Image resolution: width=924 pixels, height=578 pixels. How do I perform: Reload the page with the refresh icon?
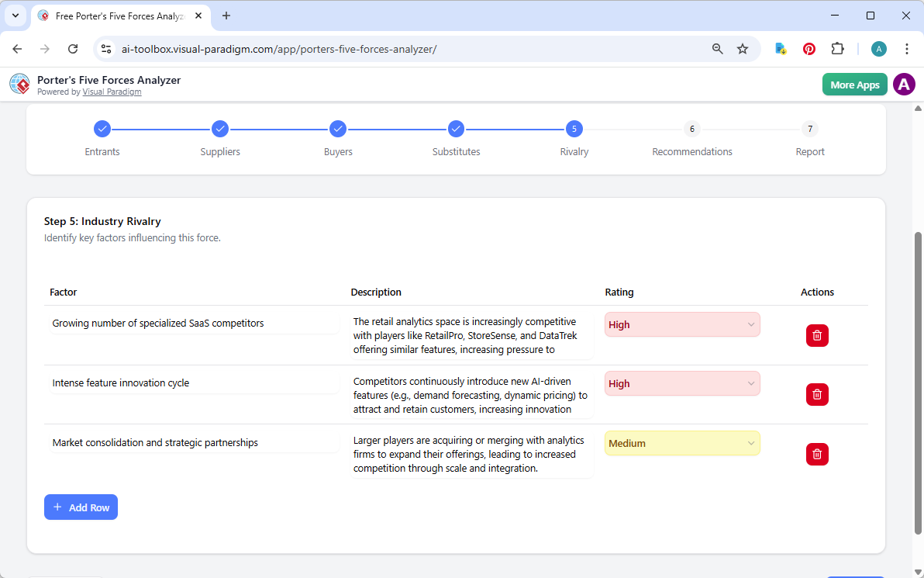73,48
